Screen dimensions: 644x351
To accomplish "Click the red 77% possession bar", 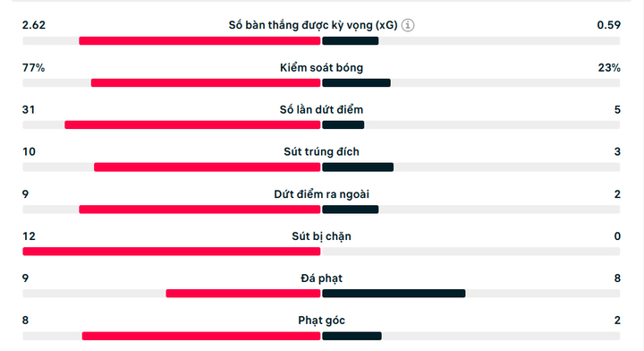I will (x=206, y=82).
